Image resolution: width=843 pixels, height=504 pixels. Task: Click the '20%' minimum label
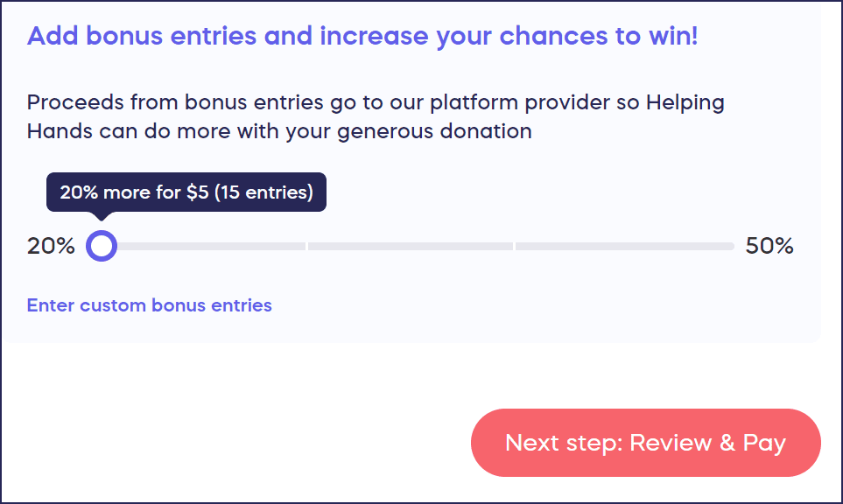49,247
